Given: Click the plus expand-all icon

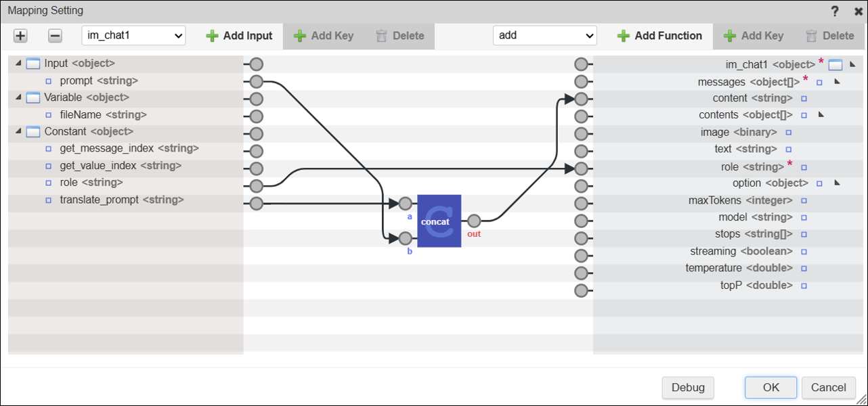Looking at the screenshot, I should (x=20, y=36).
